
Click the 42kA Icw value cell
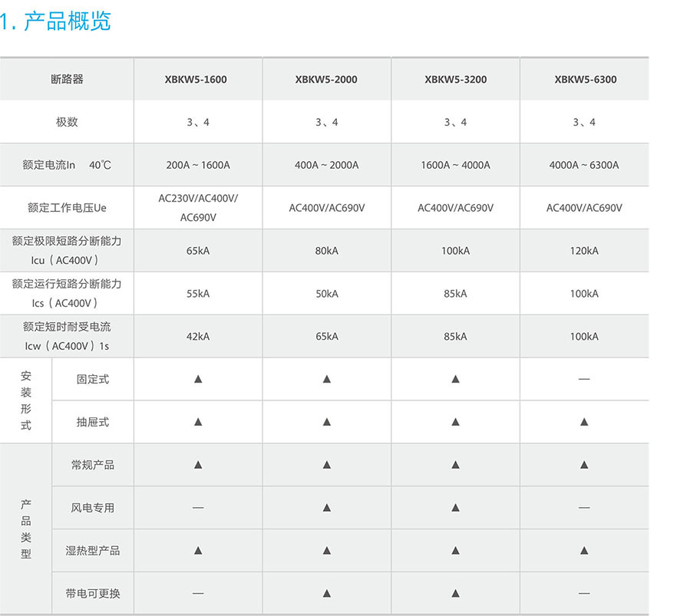coord(198,337)
